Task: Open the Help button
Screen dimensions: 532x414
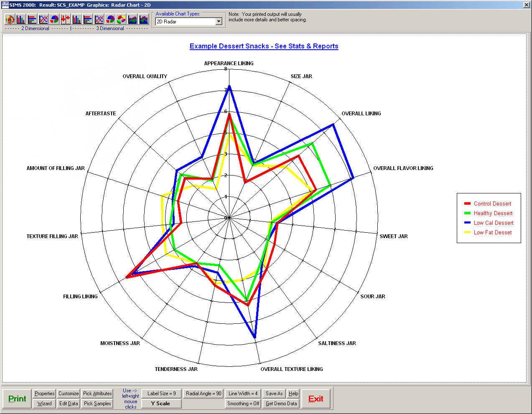Action: tap(293, 394)
